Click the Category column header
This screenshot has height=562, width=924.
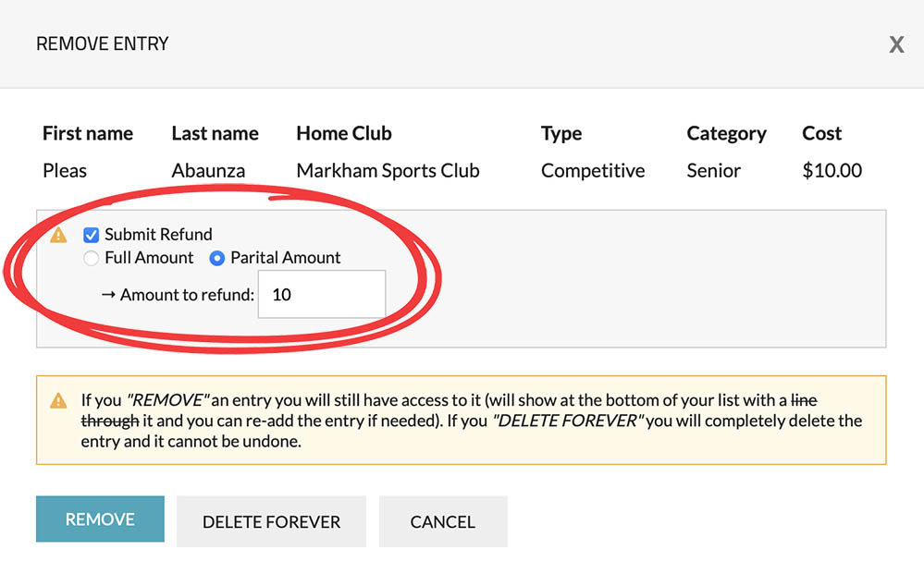click(x=726, y=134)
